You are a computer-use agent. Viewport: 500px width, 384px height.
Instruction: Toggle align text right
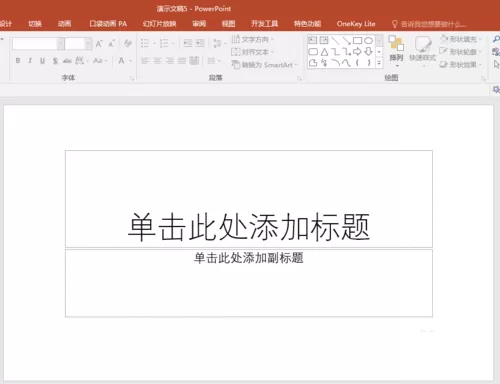point(170,61)
